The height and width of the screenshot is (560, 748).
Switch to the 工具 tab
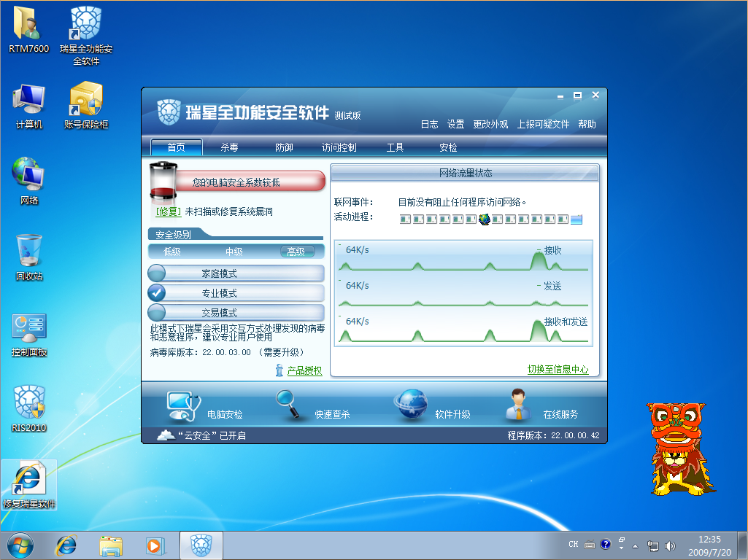pyautogui.click(x=395, y=147)
